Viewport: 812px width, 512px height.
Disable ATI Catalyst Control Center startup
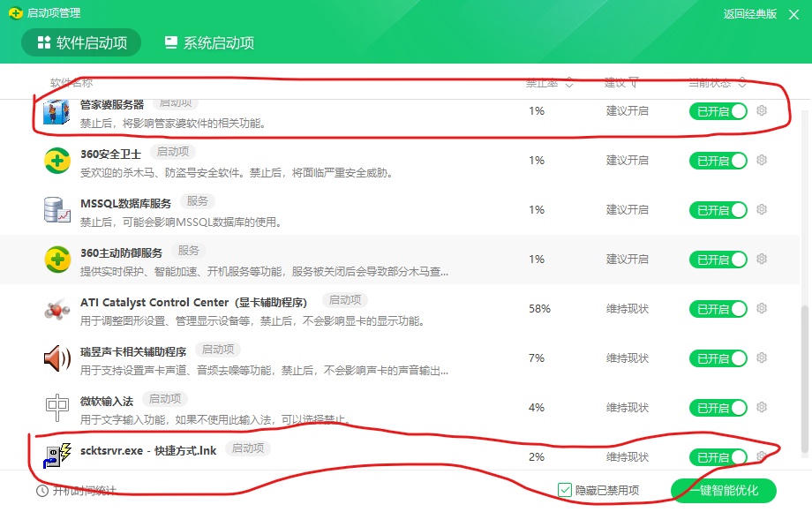718,309
